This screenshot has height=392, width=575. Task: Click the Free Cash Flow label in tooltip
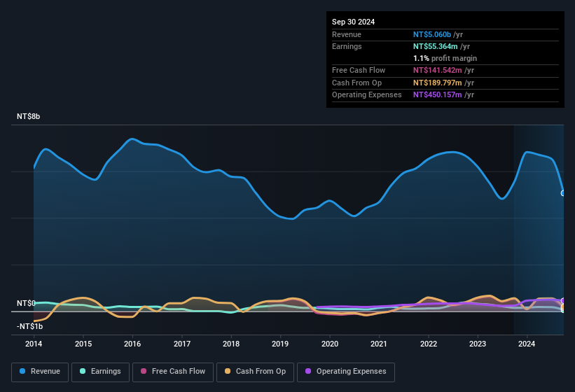359,70
